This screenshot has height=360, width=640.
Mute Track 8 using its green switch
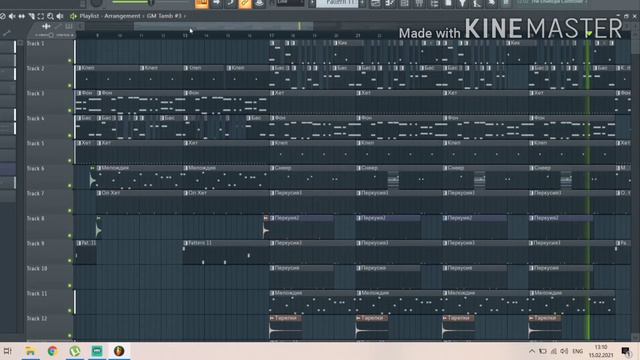pyautogui.click(x=70, y=236)
